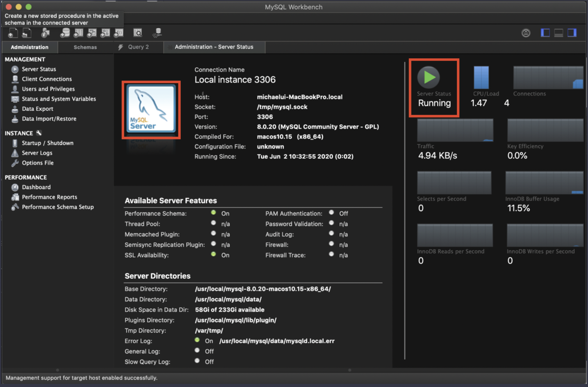
Task: Open Users and Privileges icon
Action: click(15, 89)
